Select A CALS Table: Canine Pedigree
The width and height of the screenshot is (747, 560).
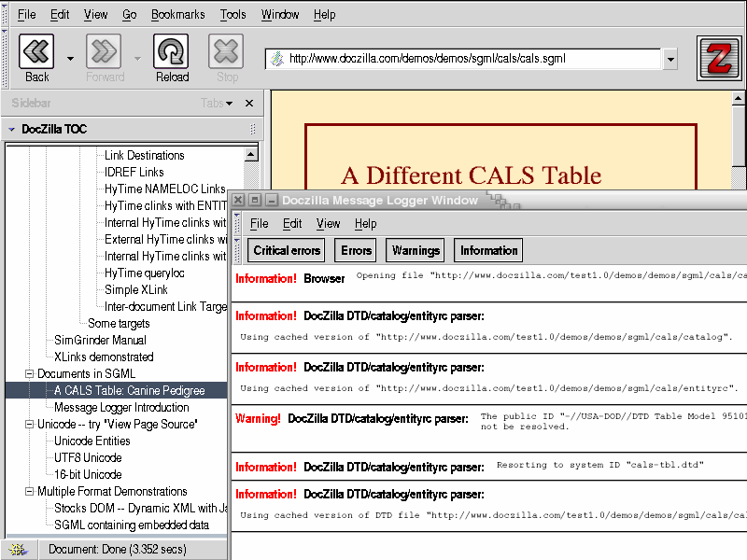[x=130, y=390]
